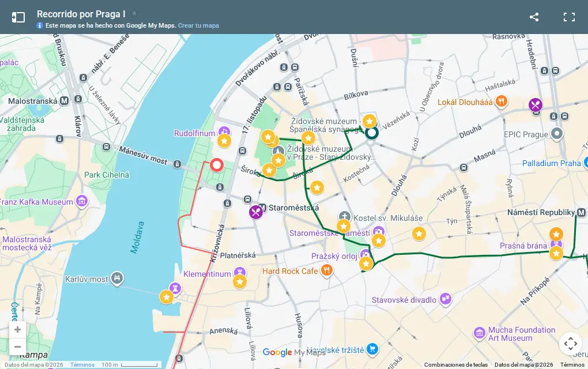Screen dimensions: 588x369
Task: Click the star pin below Klementinum
Action: tap(240, 281)
